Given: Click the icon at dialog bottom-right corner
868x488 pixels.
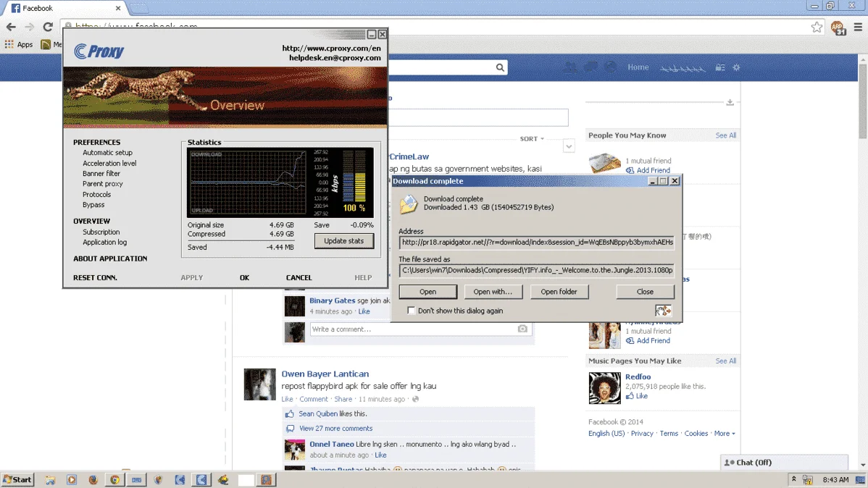Looking at the screenshot, I should [x=663, y=311].
